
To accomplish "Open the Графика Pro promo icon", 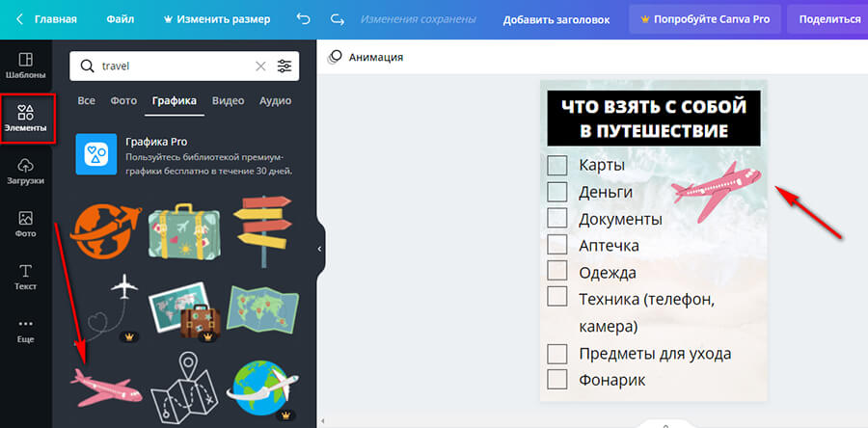I will tap(95, 154).
